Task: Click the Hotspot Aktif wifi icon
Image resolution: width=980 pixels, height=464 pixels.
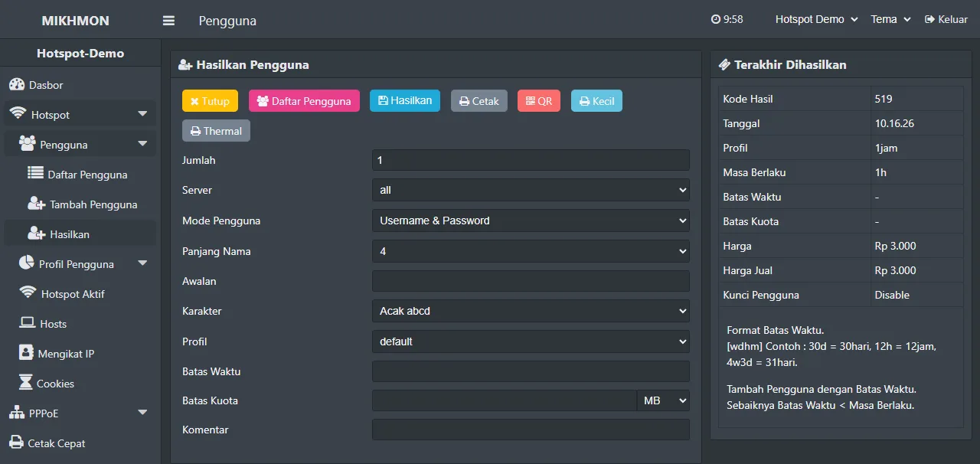Action: pyautogui.click(x=28, y=293)
